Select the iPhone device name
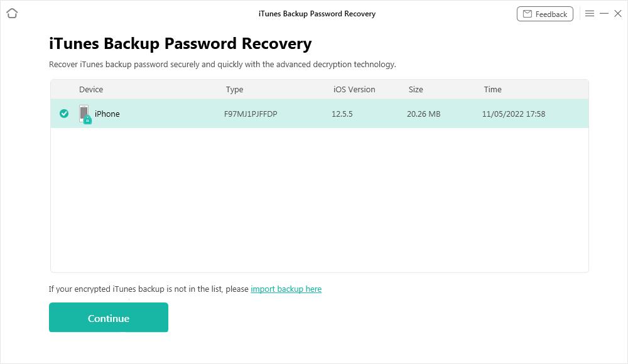This screenshot has width=628, height=364. [x=107, y=114]
